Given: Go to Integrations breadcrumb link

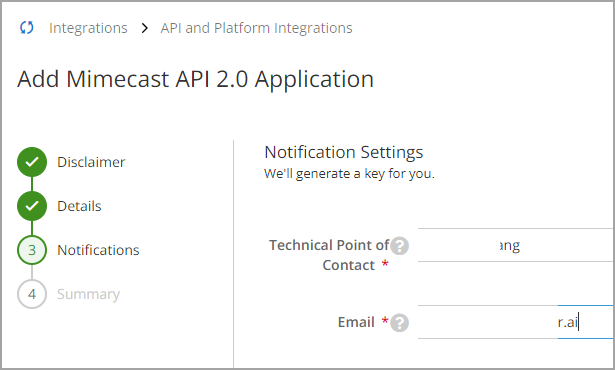Looking at the screenshot, I should [88, 28].
